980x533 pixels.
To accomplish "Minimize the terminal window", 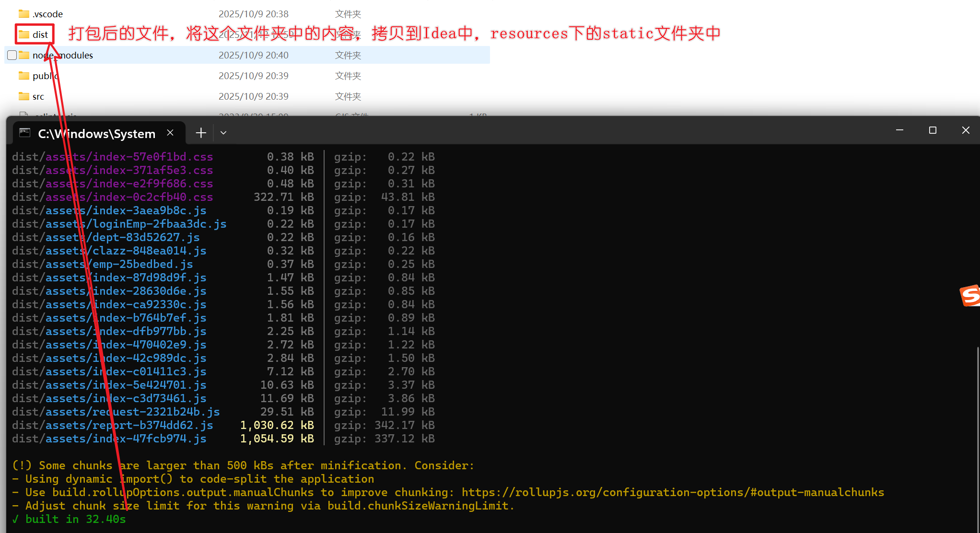I will 899,130.
